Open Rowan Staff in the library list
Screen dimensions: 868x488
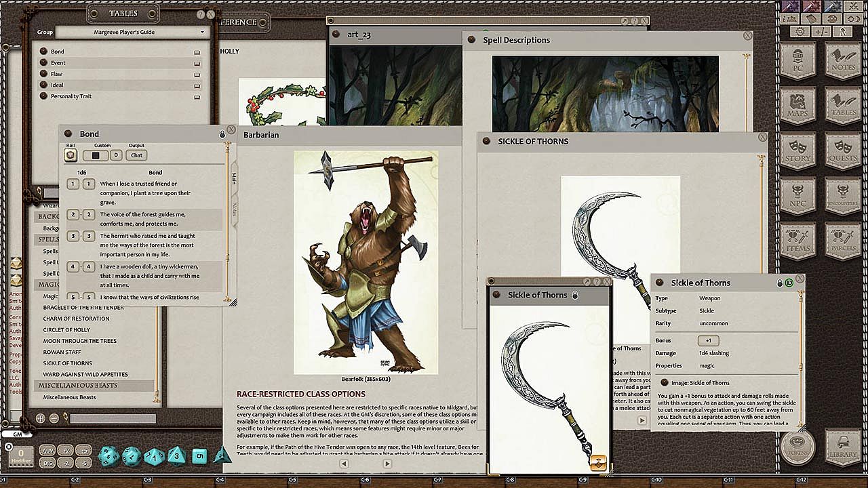click(x=62, y=352)
